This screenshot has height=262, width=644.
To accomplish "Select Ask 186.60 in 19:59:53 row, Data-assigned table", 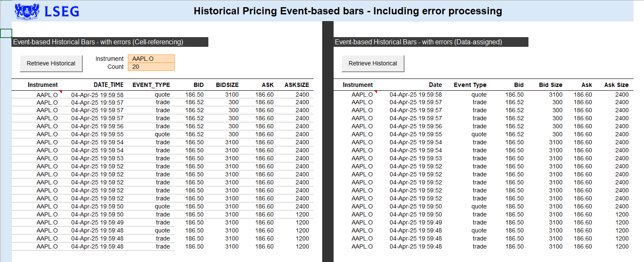I will pos(583,158).
